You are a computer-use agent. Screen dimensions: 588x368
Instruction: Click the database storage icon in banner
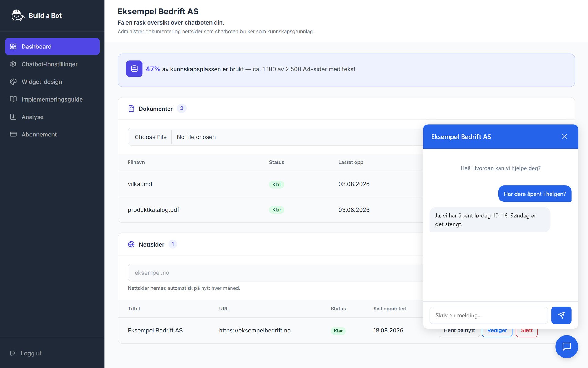coord(134,69)
